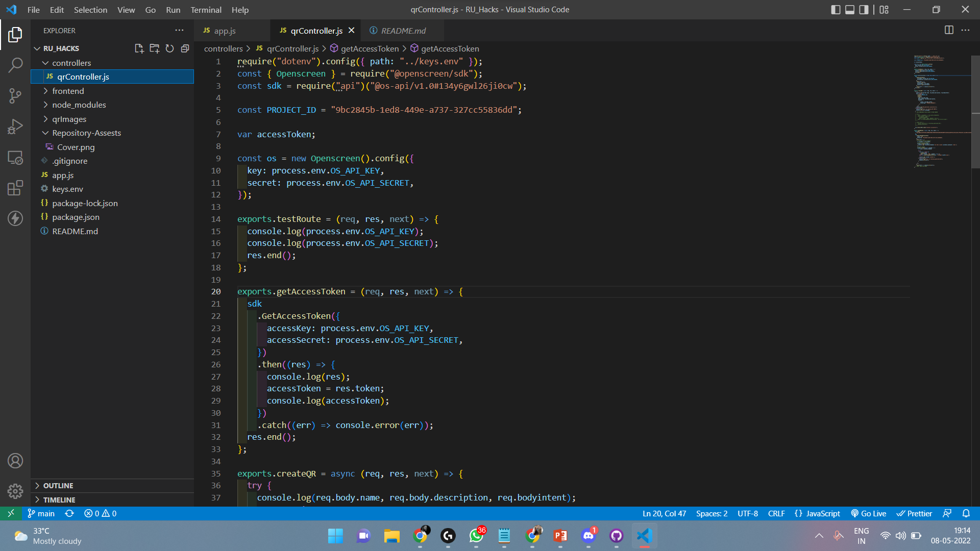
Task: Expand the frontend folder
Action: [x=68, y=91]
